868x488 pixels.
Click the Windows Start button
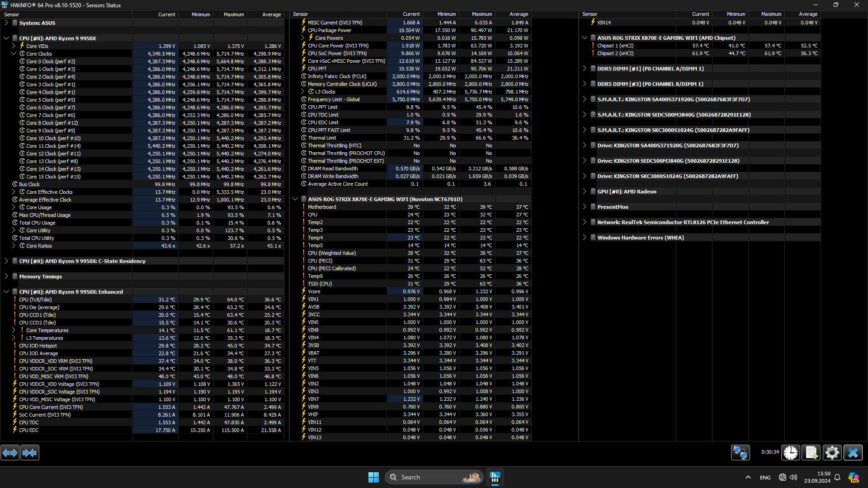tap(373, 477)
